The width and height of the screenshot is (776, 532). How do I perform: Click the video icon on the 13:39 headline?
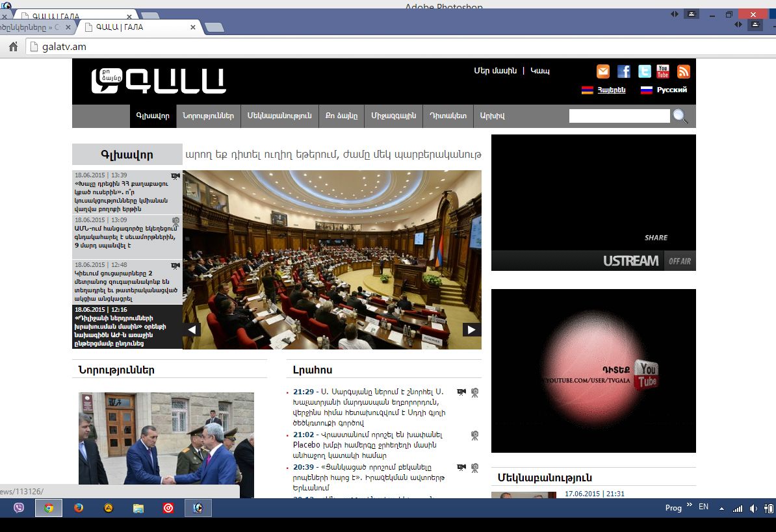coord(175,175)
